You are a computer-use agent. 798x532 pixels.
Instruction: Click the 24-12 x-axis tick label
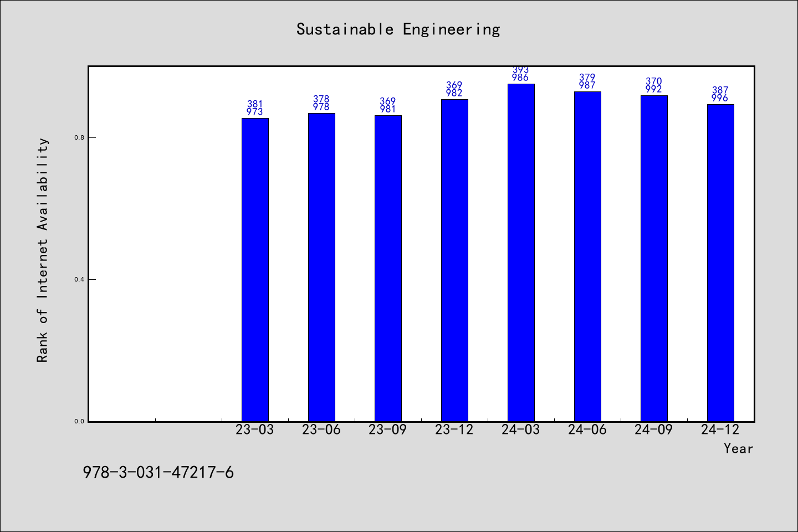tap(720, 429)
